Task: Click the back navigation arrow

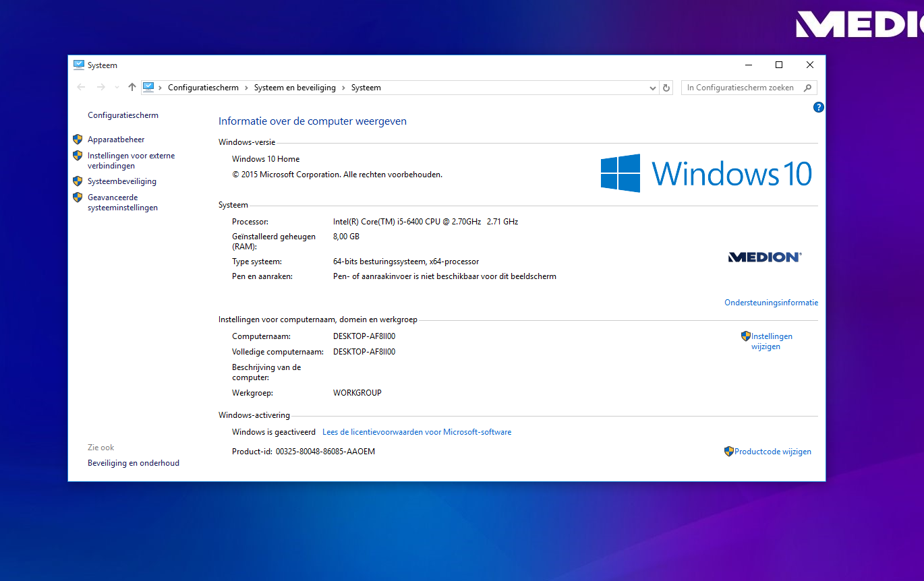Action: click(x=81, y=88)
